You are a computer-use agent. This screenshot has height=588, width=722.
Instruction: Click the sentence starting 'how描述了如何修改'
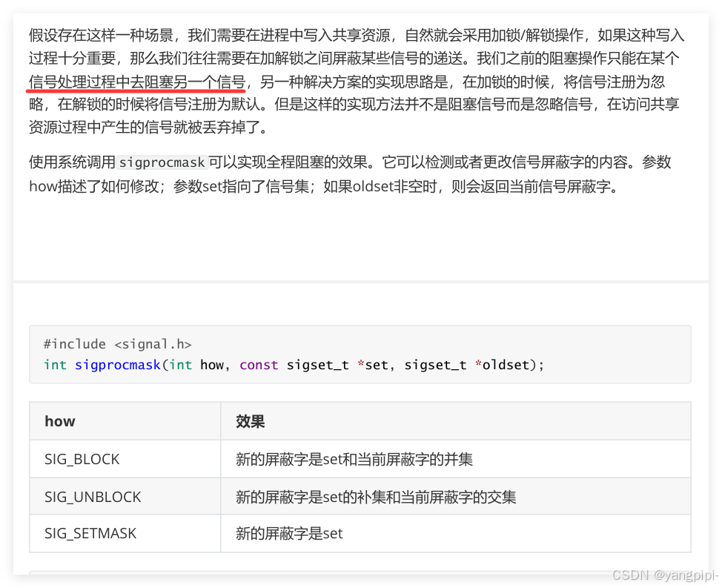click(x=324, y=186)
